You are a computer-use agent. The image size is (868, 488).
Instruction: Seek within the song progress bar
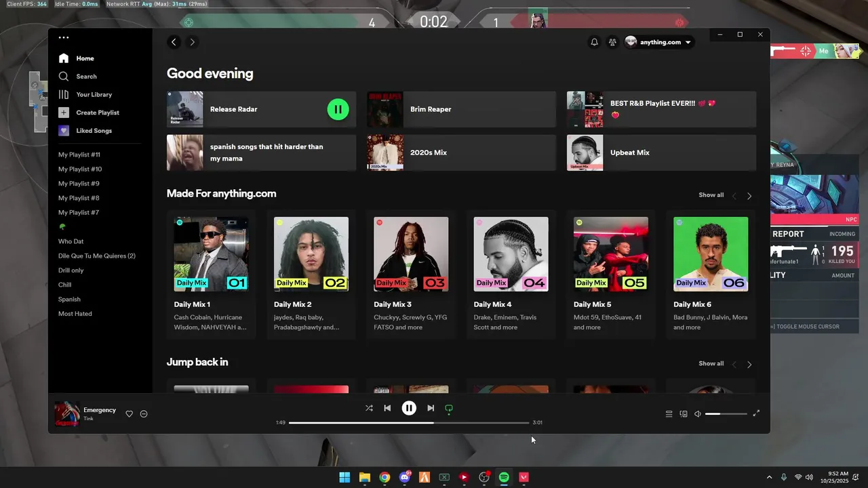point(409,422)
